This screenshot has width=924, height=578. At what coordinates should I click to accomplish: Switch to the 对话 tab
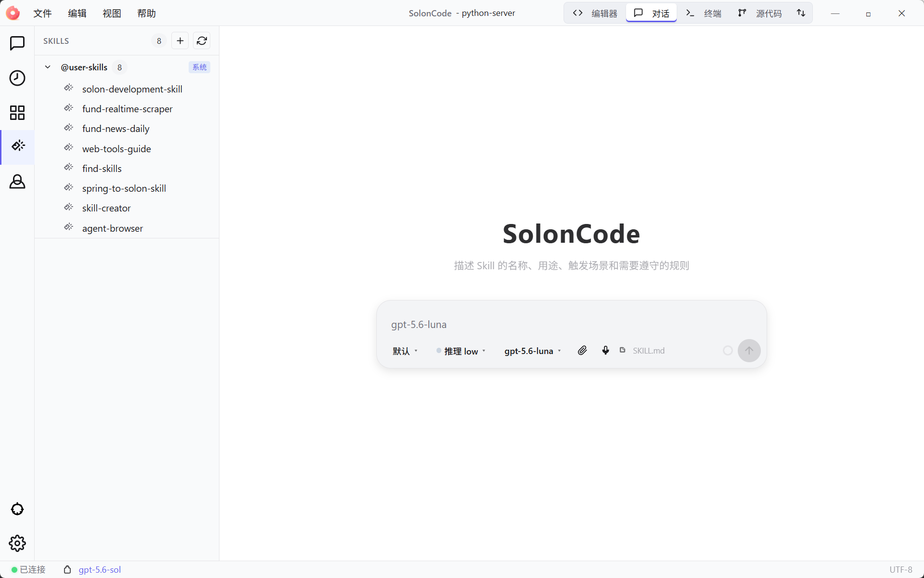tap(652, 13)
